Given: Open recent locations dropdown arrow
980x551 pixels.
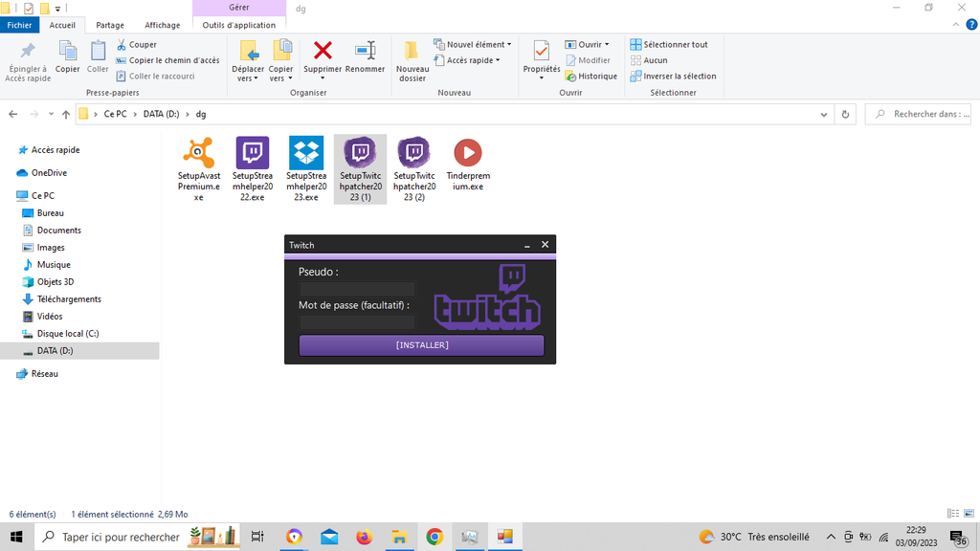Looking at the screenshot, I should tap(51, 115).
